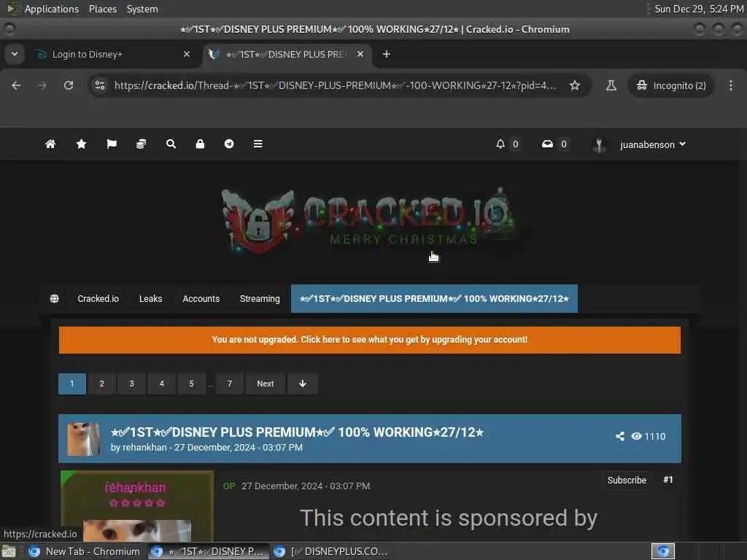Open the flag icon in forum navbar
The width and height of the screenshot is (747, 560).
point(112,144)
